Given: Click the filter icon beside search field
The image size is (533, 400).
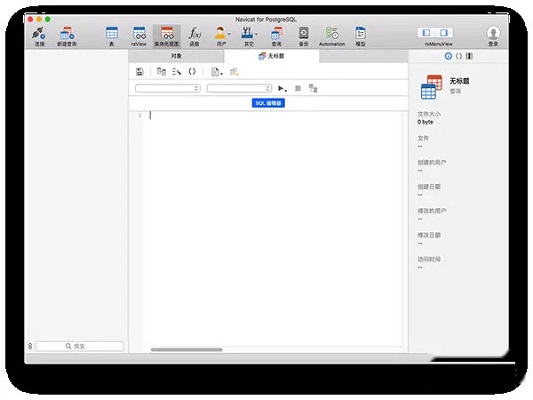Looking at the screenshot, I should [30, 346].
